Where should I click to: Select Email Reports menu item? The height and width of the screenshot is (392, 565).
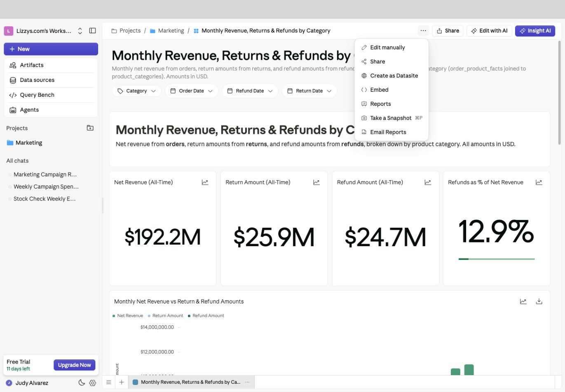click(392, 132)
